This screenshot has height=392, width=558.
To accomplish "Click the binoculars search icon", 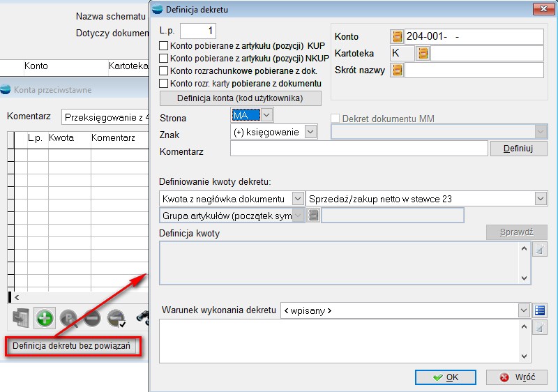I will pos(142,319).
